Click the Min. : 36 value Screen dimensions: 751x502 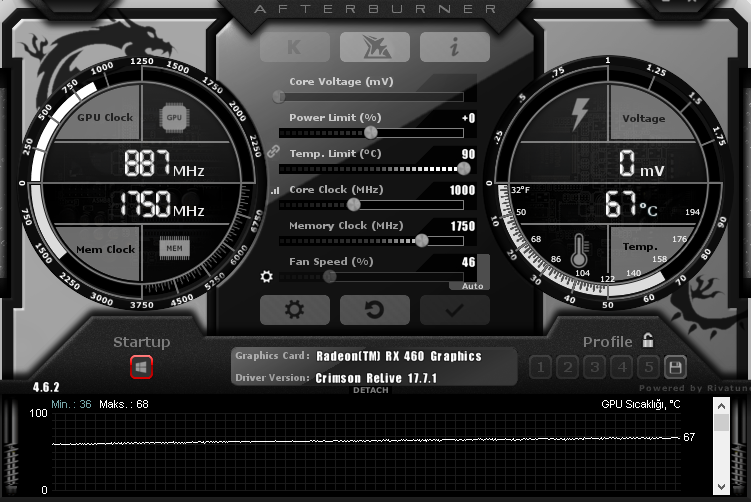71,404
